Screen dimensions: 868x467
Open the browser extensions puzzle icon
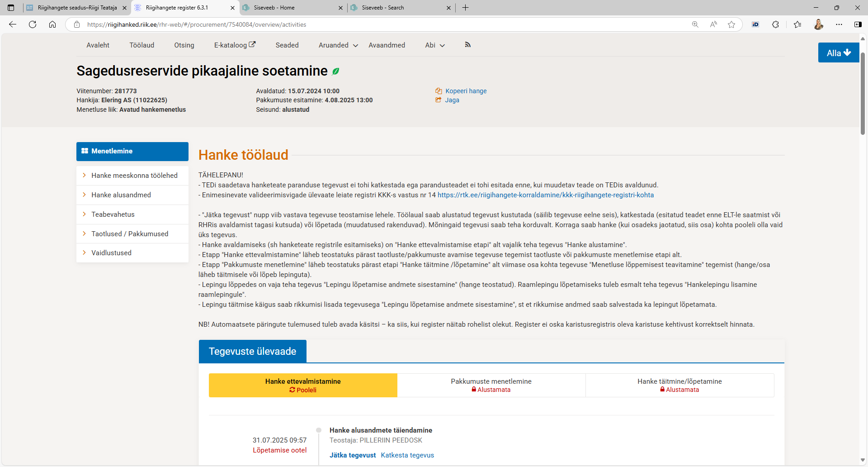[x=775, y=24]
